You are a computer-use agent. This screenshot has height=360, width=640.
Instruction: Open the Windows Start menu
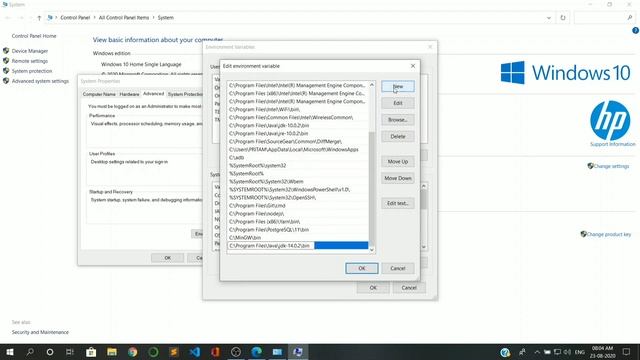[10, 352]
